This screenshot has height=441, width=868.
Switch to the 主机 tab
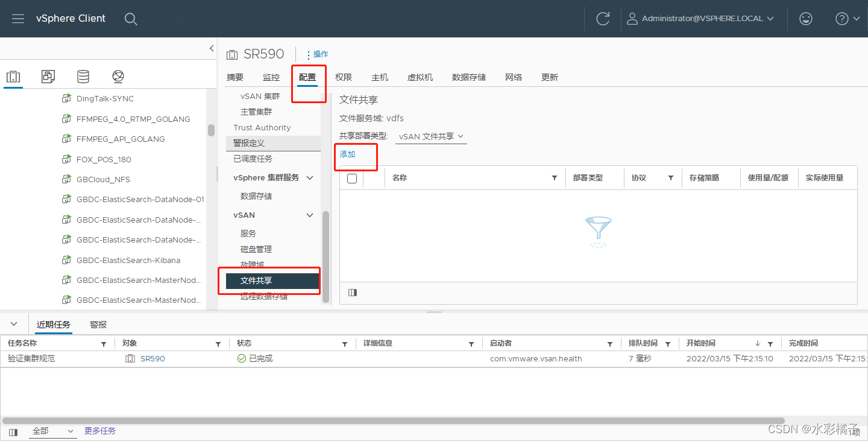pyautogui.click(x=380, y=77)
